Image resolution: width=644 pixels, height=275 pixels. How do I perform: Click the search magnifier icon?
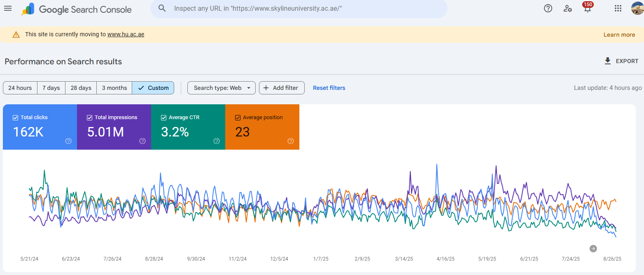[162, 8]
